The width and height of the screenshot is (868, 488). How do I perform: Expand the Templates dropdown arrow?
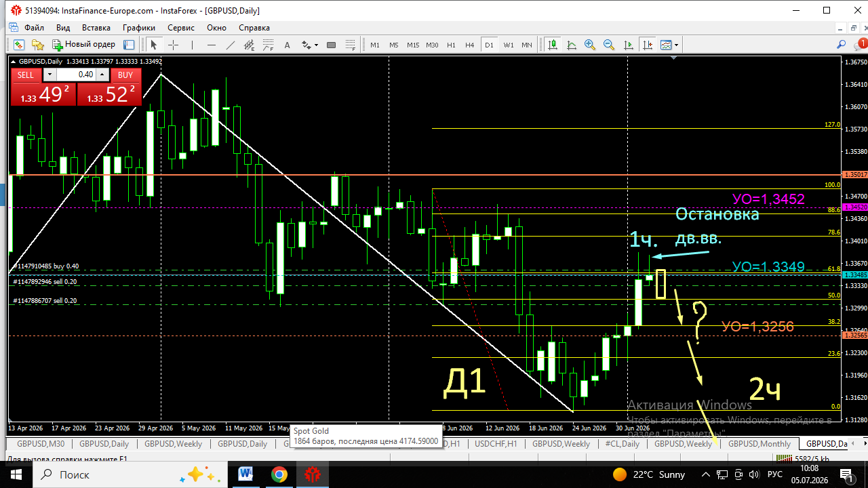tap(676, 45)
